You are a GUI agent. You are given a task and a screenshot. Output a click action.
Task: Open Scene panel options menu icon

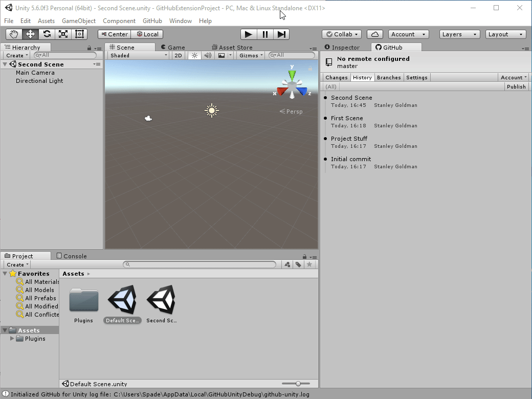coord(313,49)
